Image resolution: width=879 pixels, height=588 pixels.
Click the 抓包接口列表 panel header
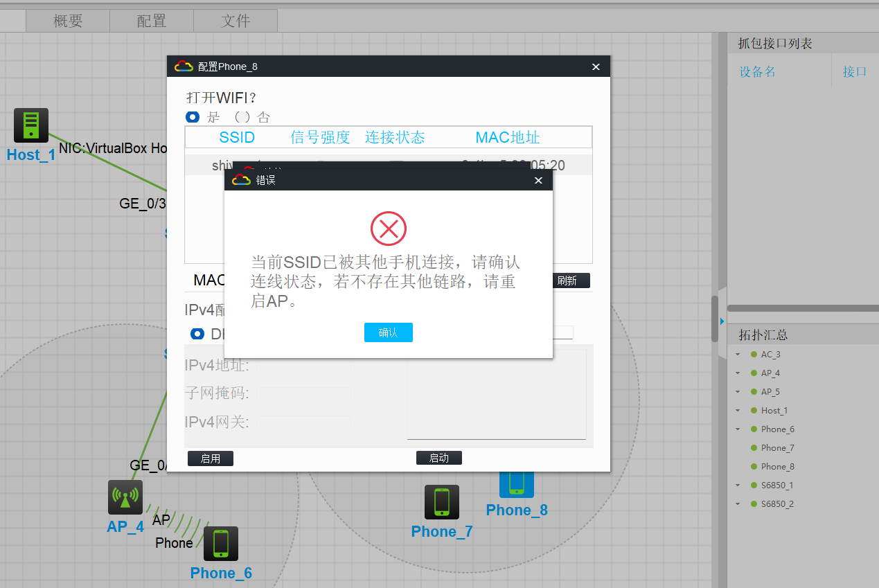[803, 44]
